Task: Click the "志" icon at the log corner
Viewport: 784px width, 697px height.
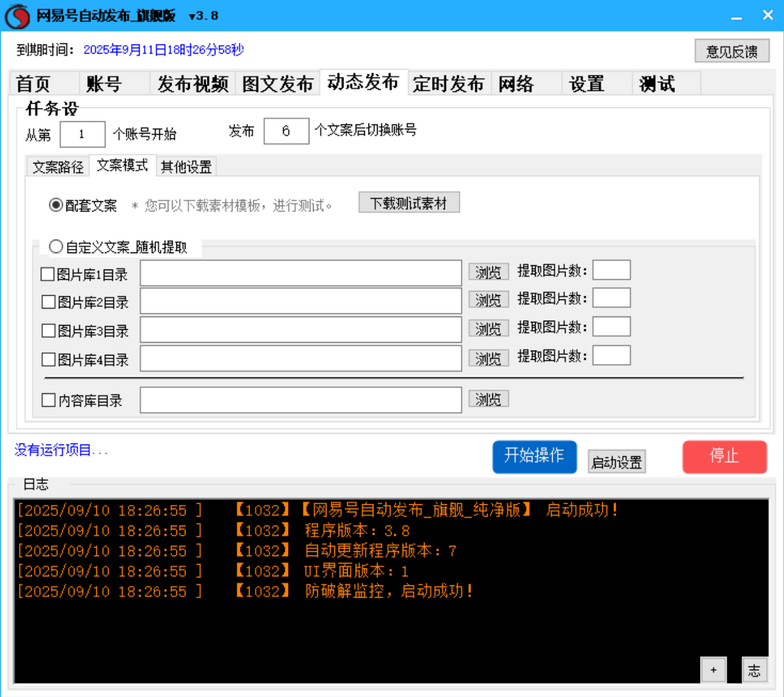Action: point(755,670)
